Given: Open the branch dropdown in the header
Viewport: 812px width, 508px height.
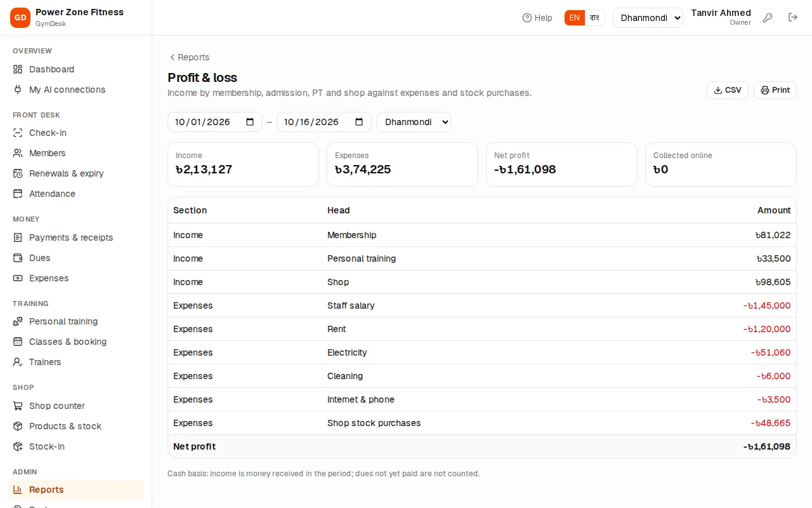Looking at the screenshot, I should tap(648, 18).
